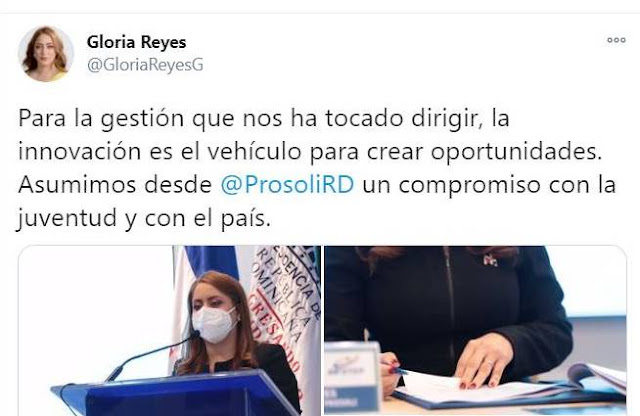
Task: Click Gloria Reyes profile avatar
Action: 46,53
